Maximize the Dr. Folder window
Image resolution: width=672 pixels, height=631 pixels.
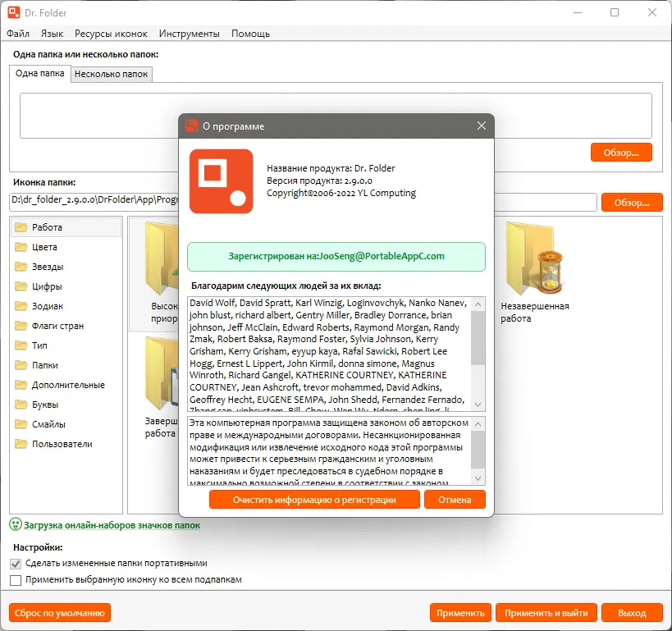[x=615, y=12]
